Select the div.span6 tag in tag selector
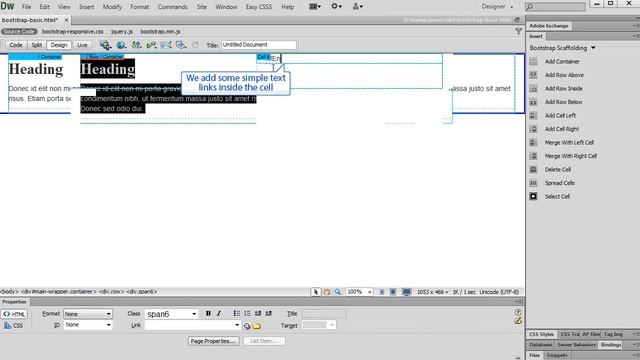640x360 pixels. click(142, 292)
